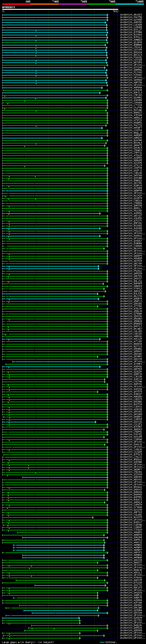Click the UniRef100_Q9DF26 label
146x644 pixels.
131,374
